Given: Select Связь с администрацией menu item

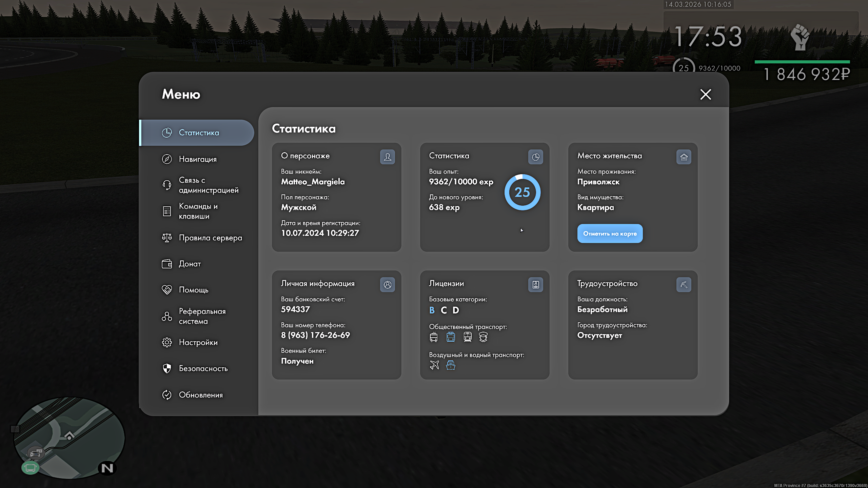Looking at the screenshot, I should (208, 185).
